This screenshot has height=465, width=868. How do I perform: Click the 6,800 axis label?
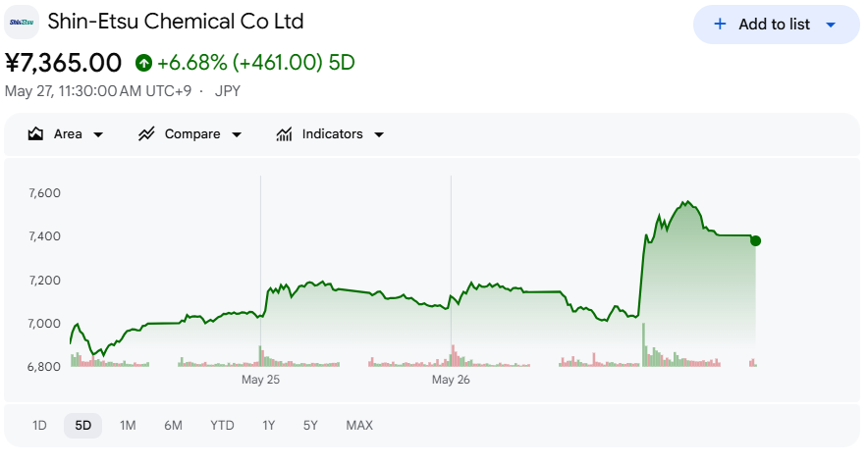point(44,367)
